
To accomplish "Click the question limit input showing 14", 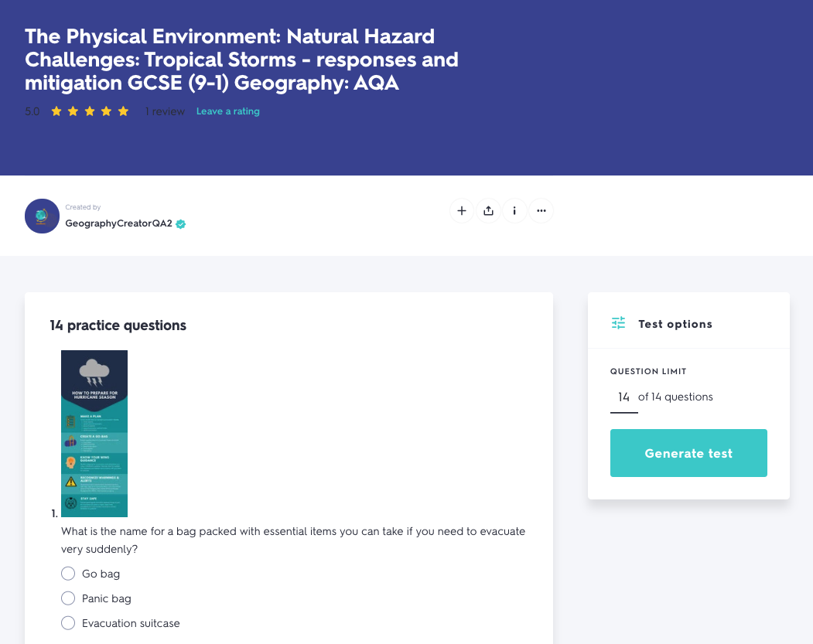I will coord(623,397).
